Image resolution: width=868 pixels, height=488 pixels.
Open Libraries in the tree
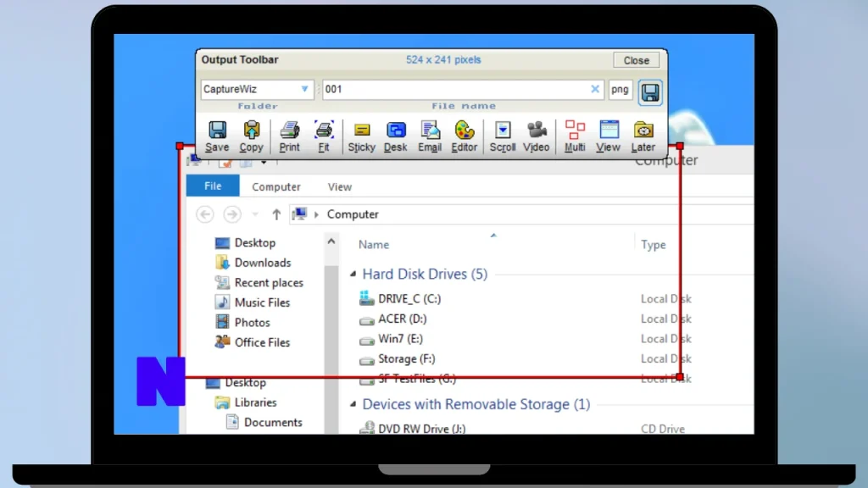point(246,402)
